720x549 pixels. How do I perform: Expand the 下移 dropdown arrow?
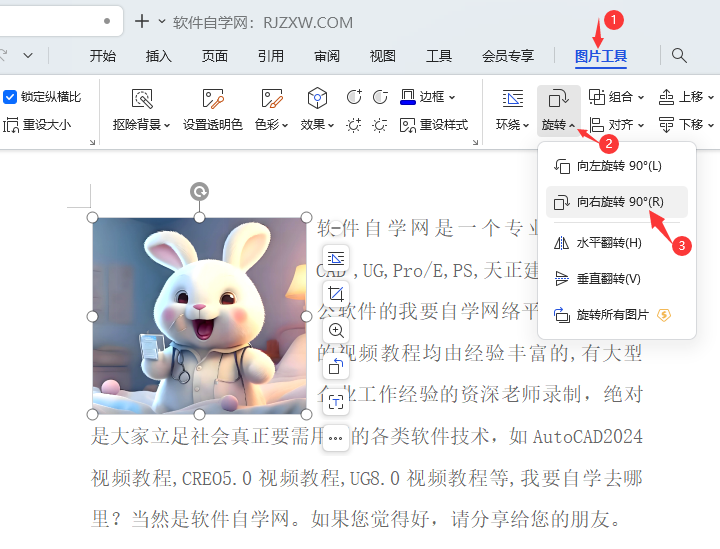click(x=710, y=125)
